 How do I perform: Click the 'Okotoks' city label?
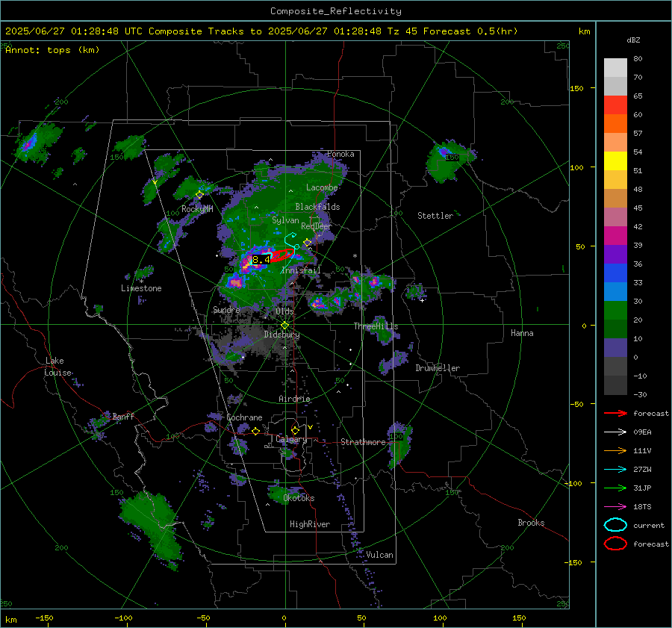299,498
